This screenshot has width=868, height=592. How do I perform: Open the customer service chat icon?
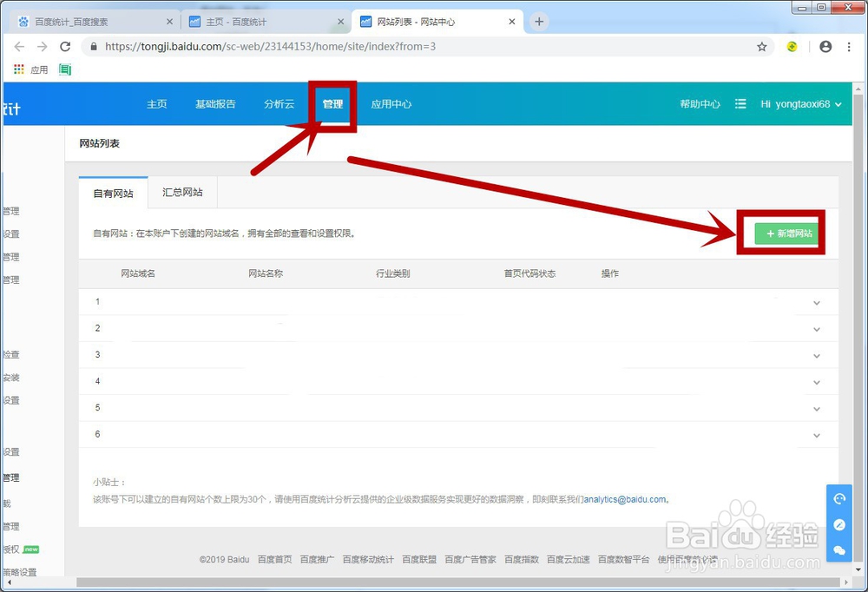(839, 498)
